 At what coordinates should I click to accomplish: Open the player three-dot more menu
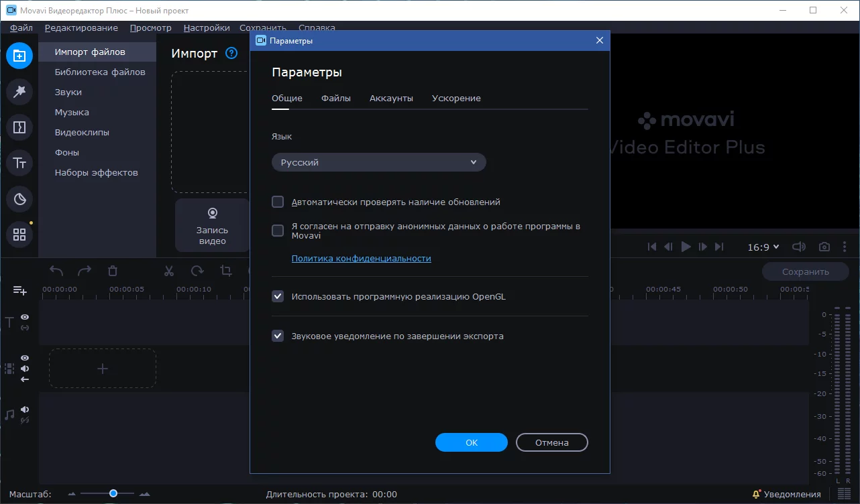845,247
